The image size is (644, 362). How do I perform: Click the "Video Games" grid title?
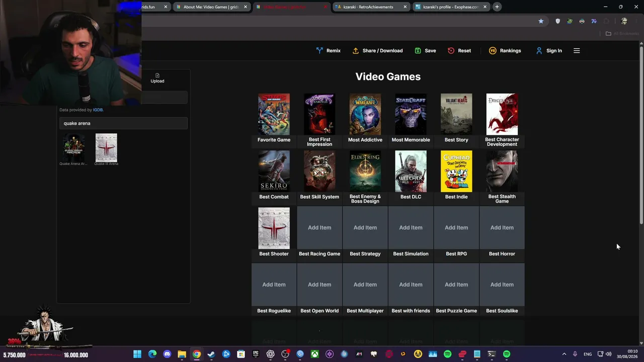tap(388, 76)
